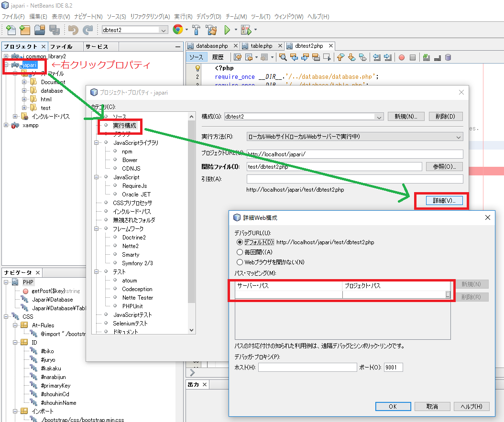Select PHPUnit in the category list
Viewport: 504px width, 422px height.
[x=132, y=306]
